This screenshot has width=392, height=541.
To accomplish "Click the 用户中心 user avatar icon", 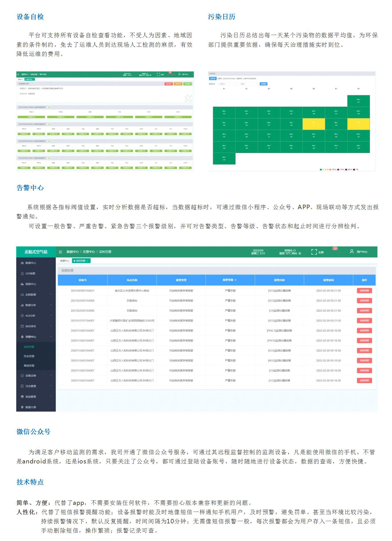I will [x=352, y=251].
